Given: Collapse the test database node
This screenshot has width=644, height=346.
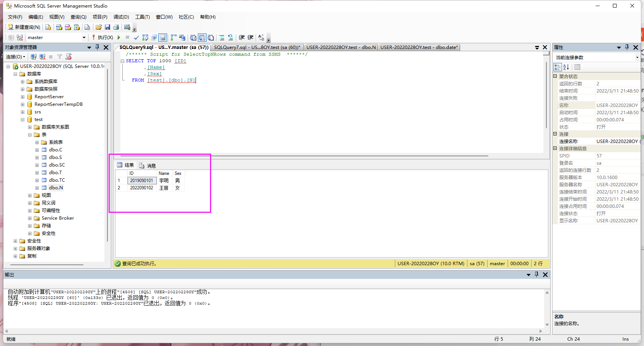Looking at the screenshot, I should 22,120.
